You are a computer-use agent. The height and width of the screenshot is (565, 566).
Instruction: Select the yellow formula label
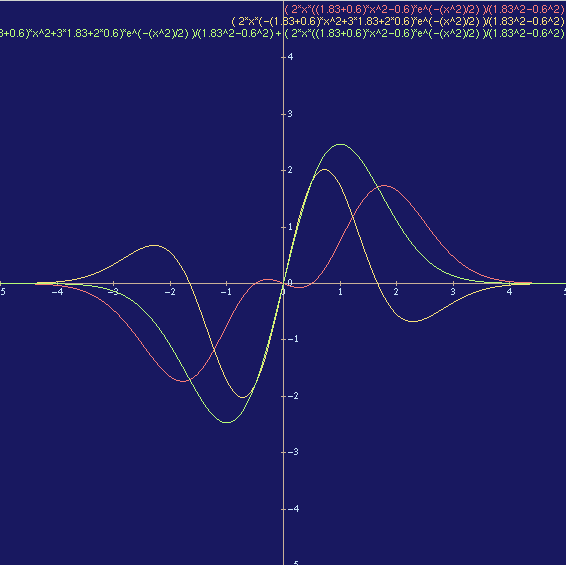[398, 21]
